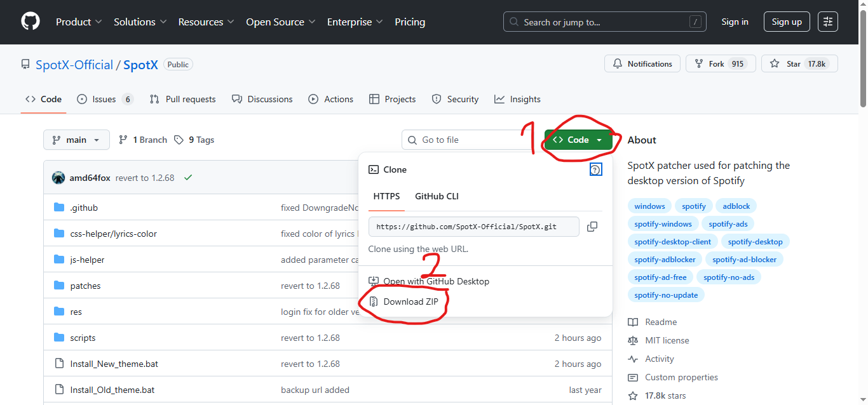The height and width of the screenshot is (405, 868).
Task: Open the main branch dropdown
Action: click(x=76, y=140)
